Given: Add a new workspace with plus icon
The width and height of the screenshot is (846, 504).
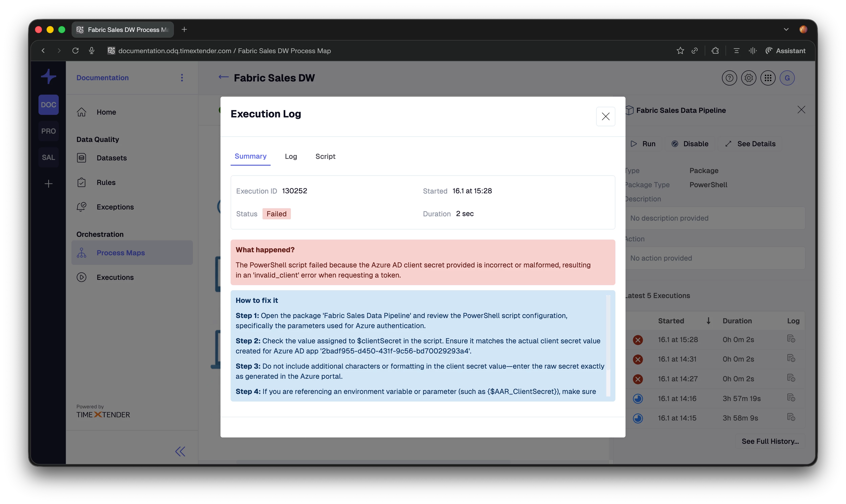Looking at the screenshot, I should 48,184.
